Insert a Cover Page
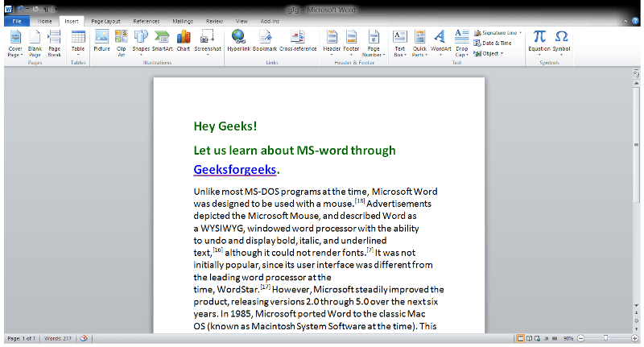The image size is (644, 347). (x=15, y=43)
